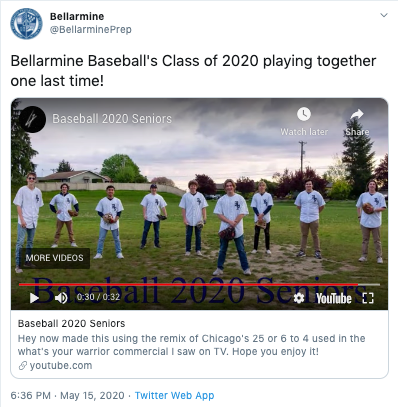Open the MORE VIDEOS overlay
This screenshot has height=407, width=398.
(54, 258)
